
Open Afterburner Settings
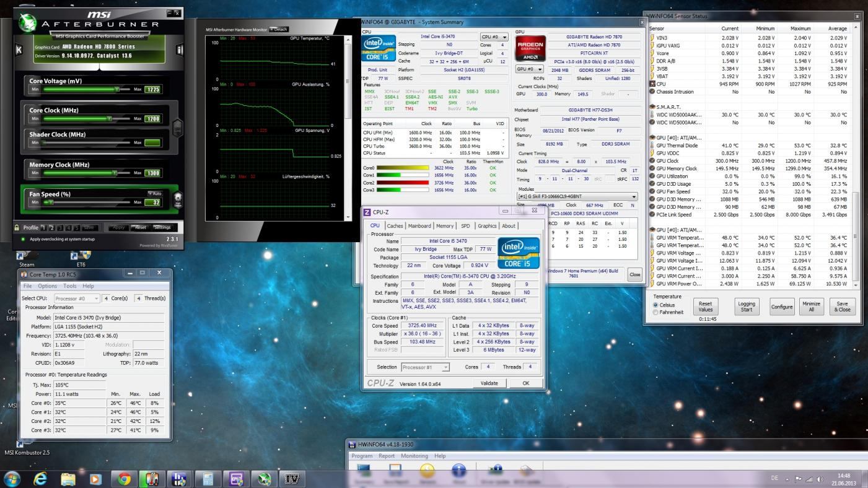(162, 227)
